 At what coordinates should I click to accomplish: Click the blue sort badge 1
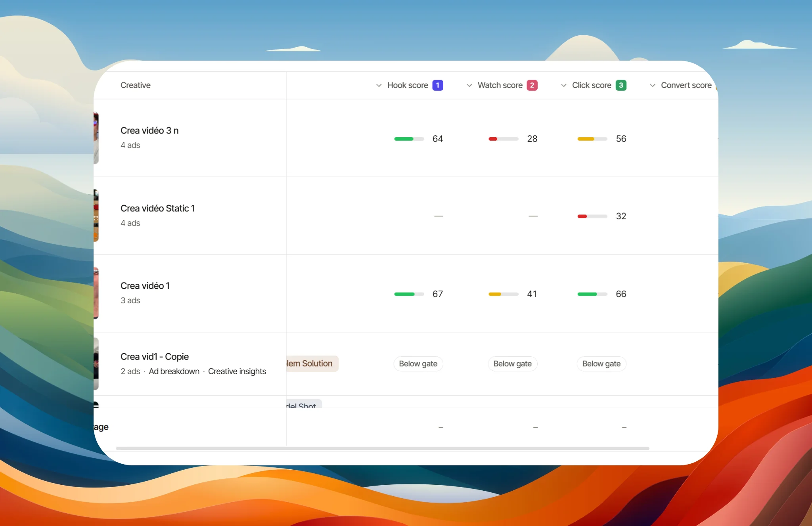[x=438, y=85]
